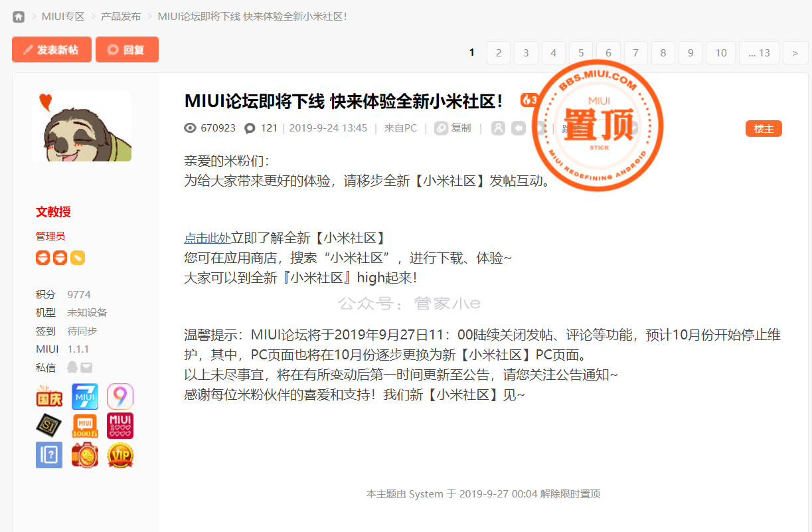The height and width of the screenshot is (532, 812).
Task: Go to page 2
Action: point(499,52)
